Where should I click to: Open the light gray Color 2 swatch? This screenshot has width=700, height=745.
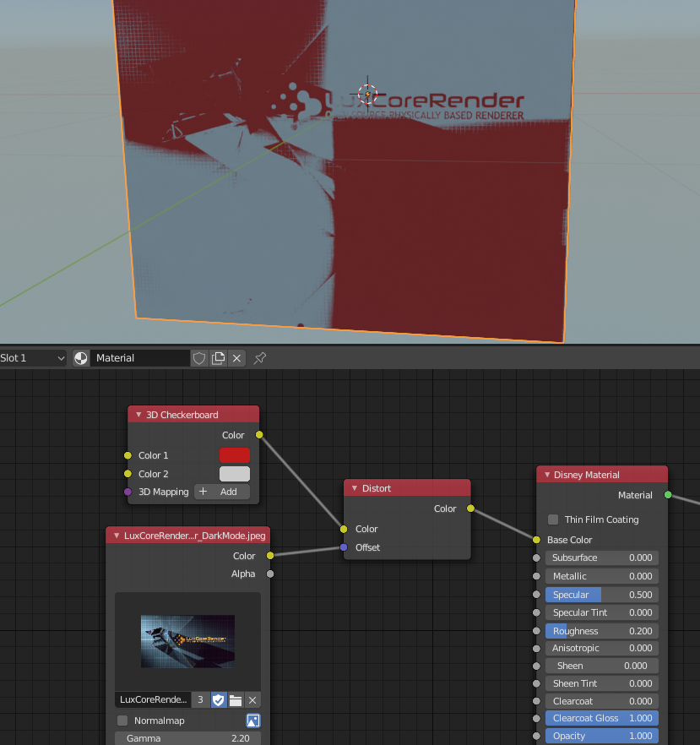235,474
